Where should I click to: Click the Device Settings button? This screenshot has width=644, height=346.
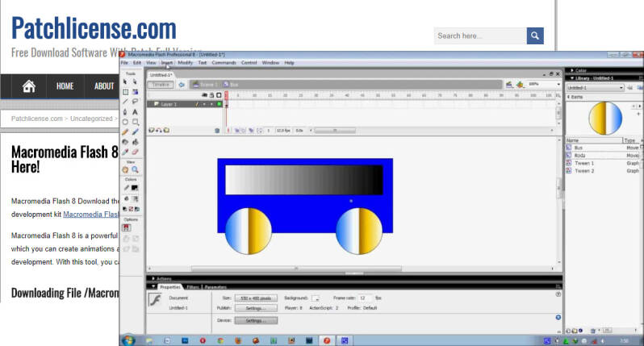(256, 320)
